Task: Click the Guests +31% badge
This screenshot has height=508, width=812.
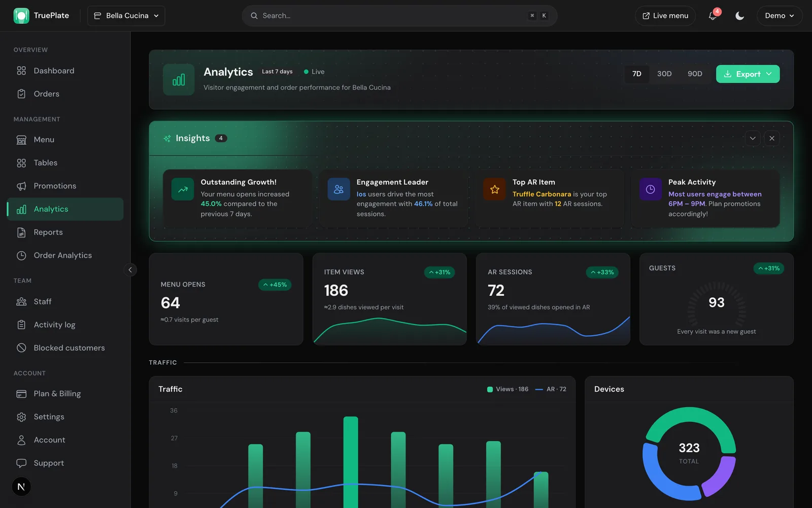Action: [x=768, y=268]
